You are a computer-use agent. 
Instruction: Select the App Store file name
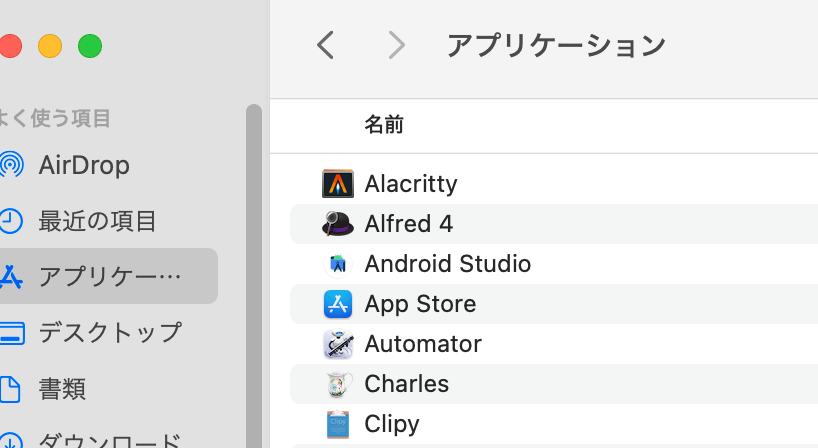(420, 304)
